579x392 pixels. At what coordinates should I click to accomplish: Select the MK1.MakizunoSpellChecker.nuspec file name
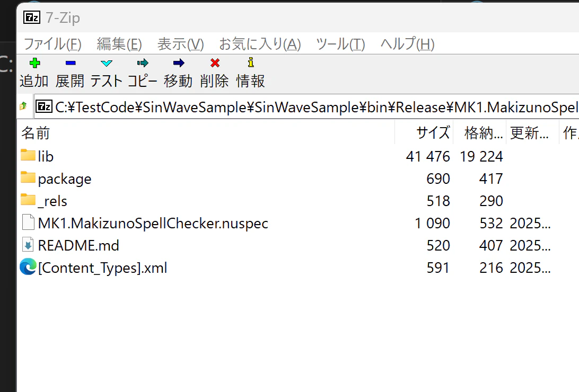153,224
